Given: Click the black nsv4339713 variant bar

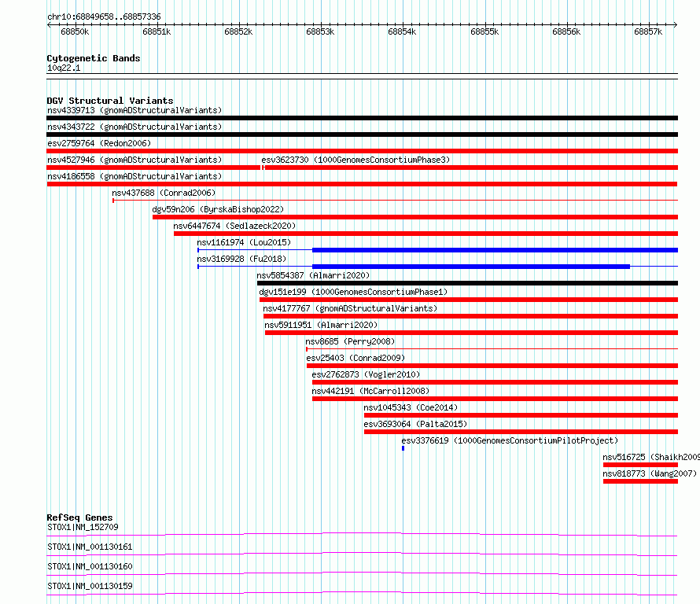Looking at the screenshot, I should [x=362, y=118].
